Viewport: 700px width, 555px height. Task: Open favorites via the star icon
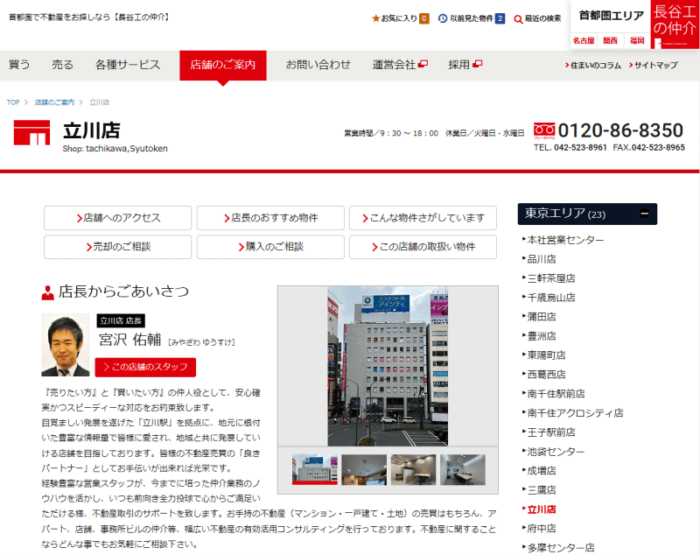click(376, 18)
